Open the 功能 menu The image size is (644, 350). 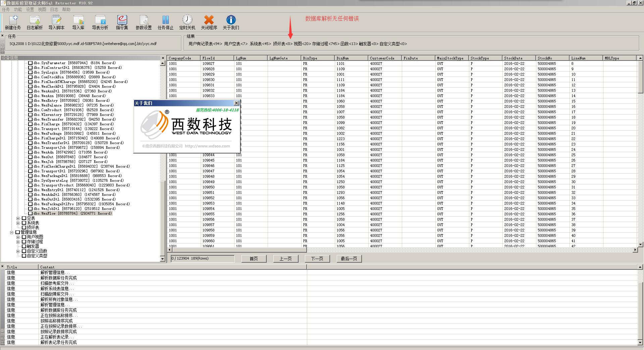coord(18,9)
